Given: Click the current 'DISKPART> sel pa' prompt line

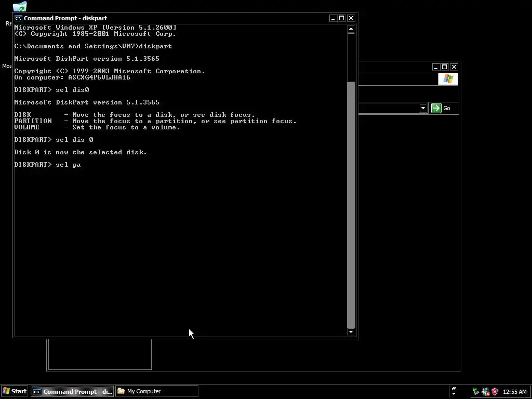Looking at the screenshot, I should click(47, 165).
